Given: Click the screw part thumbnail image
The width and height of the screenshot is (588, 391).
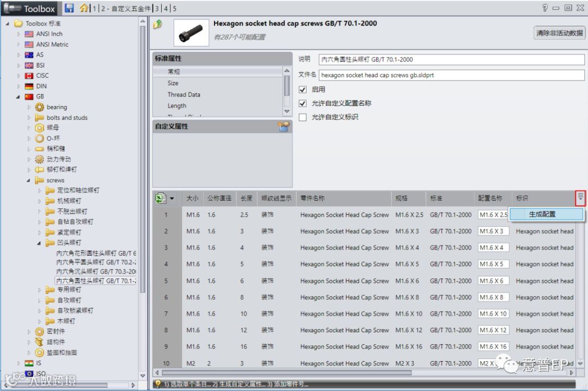Looking at the screenshot, I should pyautogui.click(x=191, y=33).
